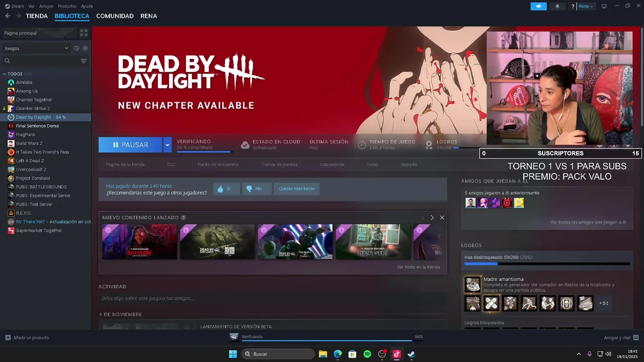644x362 pixels.
Task: Choose Quizás más tarde
Action: pyautogui.click(x=296, y=189)
